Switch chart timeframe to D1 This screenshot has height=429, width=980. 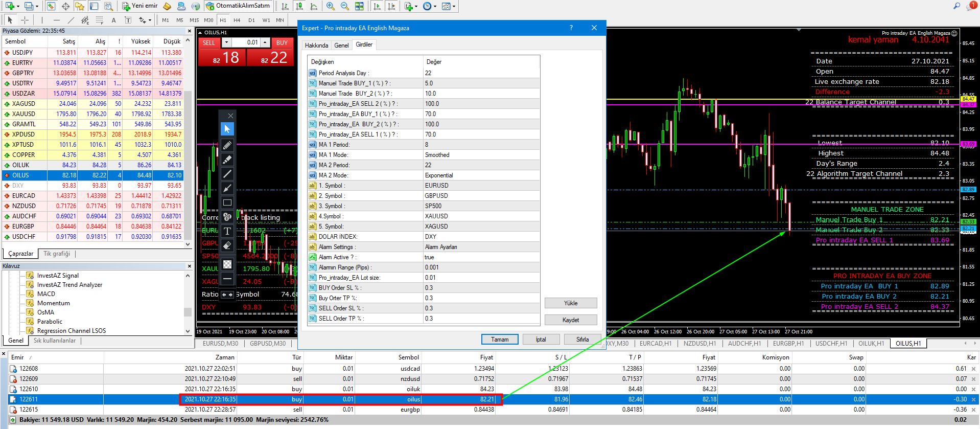251,20
